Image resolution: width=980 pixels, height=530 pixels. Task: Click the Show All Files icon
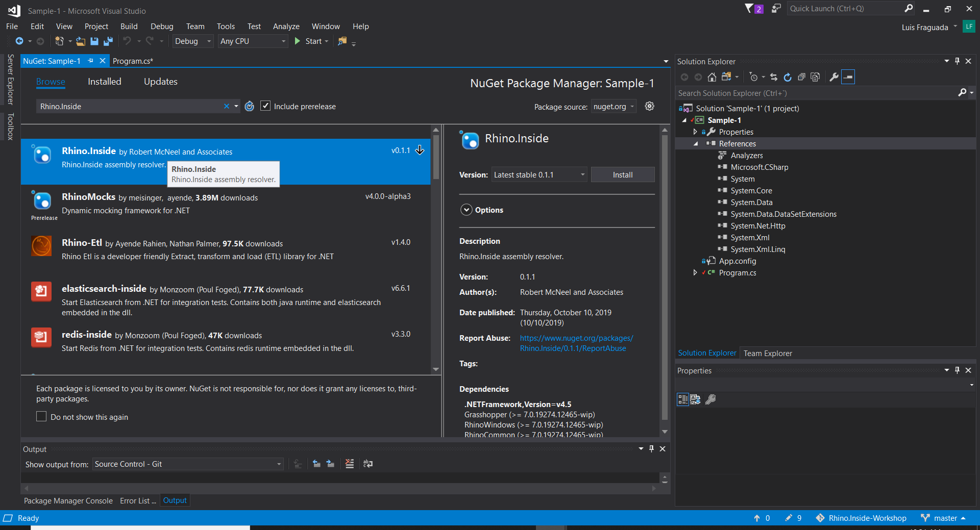point(815,77)
